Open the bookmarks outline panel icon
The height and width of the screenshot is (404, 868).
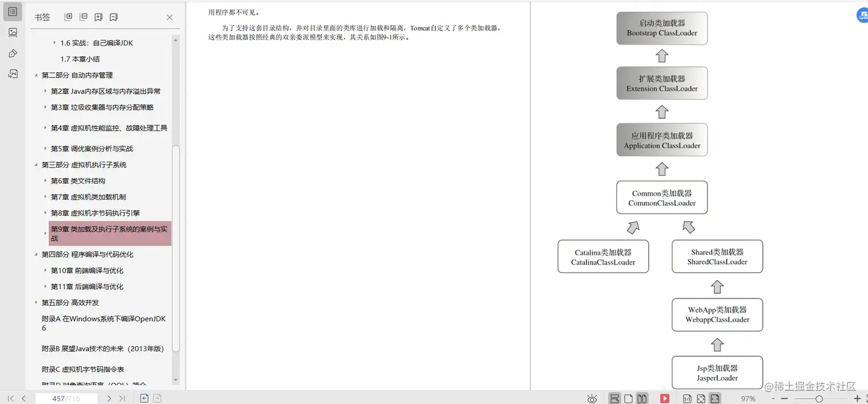click(13, 11)
